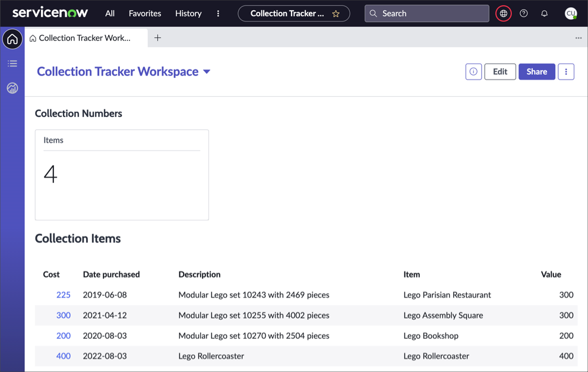
Task: Open the Home icon in the left sidebar
Action: pyautogui.click(x=12, y=39)
